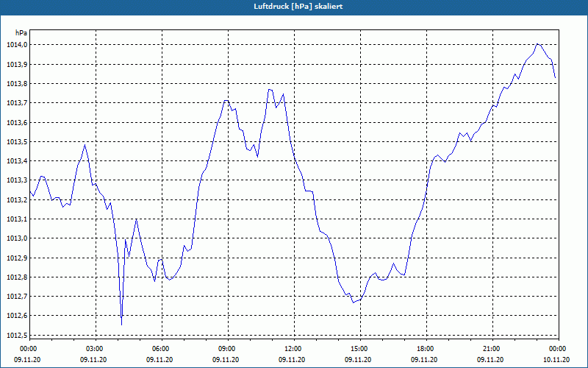Click the 1014,0 pressure axis label
Screen dimensions: 588x368
(x=17, y=45)
